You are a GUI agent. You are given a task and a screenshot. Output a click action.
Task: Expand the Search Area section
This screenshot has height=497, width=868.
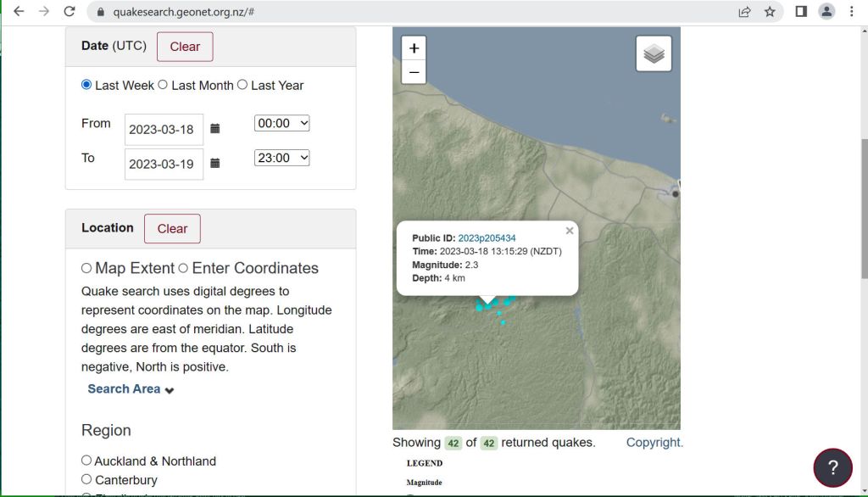(x=131, y=389)
